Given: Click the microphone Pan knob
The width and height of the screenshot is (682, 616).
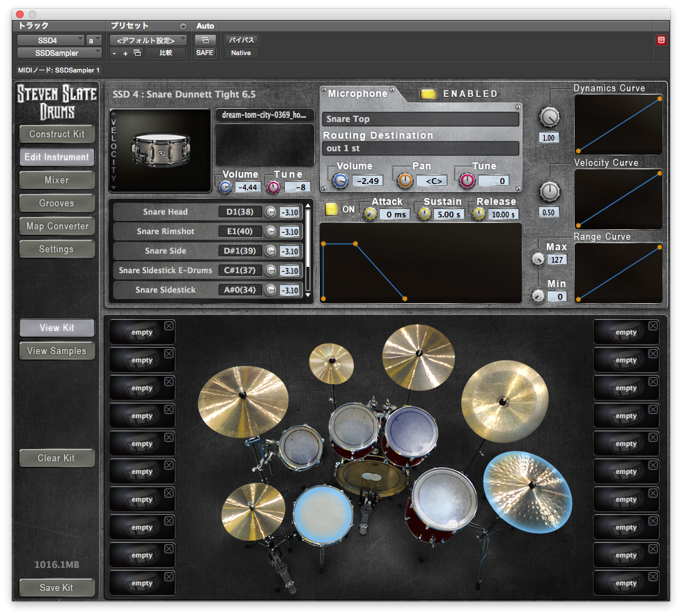Looking at the screenshot, I should [x=405, y=180].
